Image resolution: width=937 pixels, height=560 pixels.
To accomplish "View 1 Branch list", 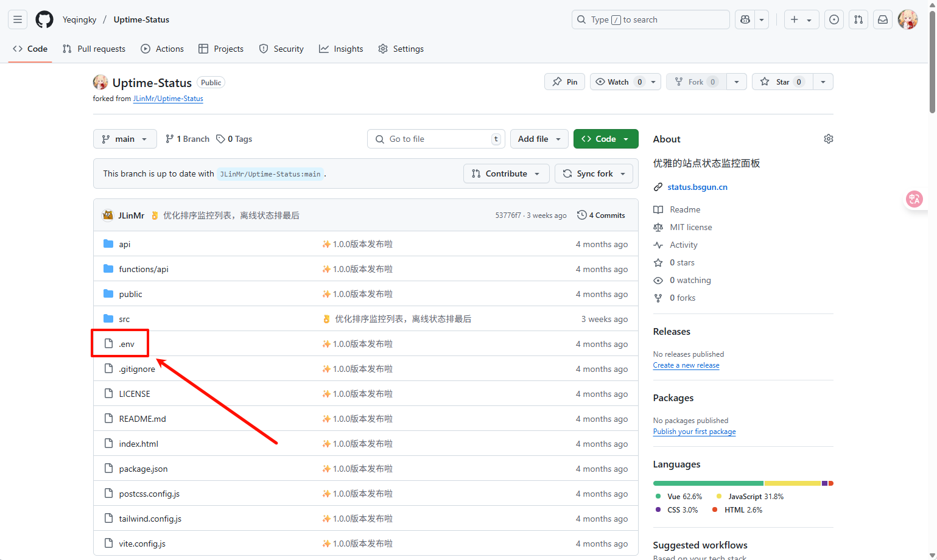I will 188,139.
